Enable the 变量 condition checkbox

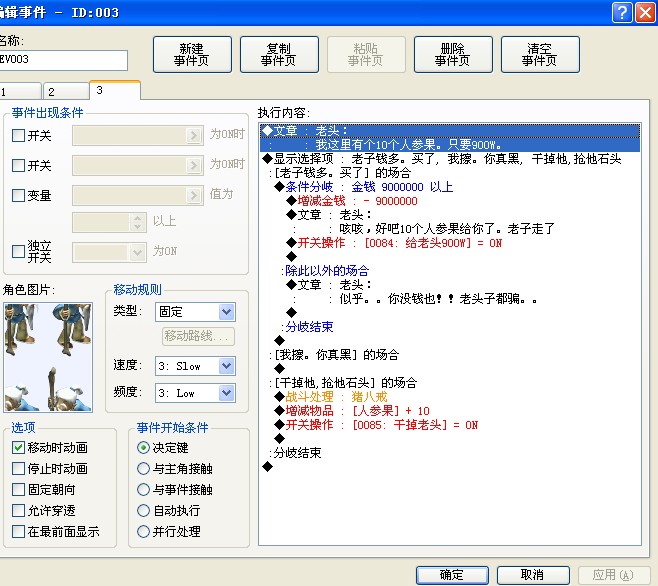(x=18, y=195)
